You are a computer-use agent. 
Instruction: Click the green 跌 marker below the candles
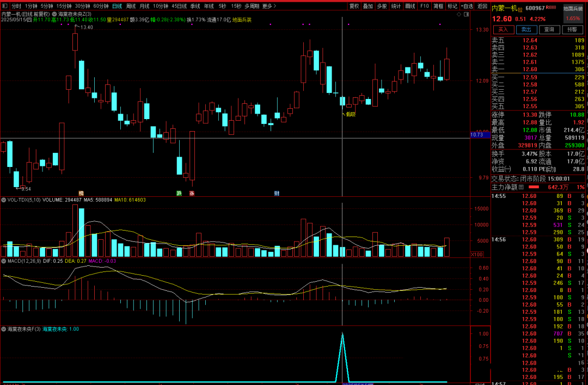(179, 193)
